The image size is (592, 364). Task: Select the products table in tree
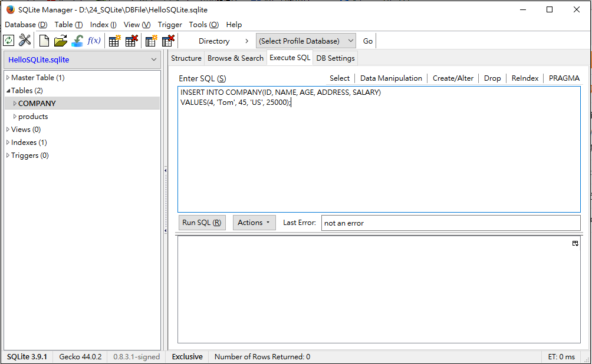coord(33,117)
